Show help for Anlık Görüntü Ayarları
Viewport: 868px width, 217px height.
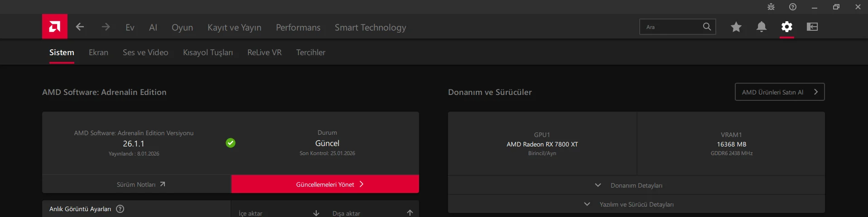[120, 209]
